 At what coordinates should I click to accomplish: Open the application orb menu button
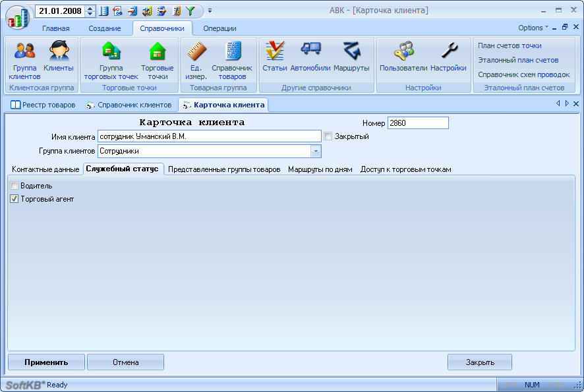pyautogui.click(x=18, y=16)
